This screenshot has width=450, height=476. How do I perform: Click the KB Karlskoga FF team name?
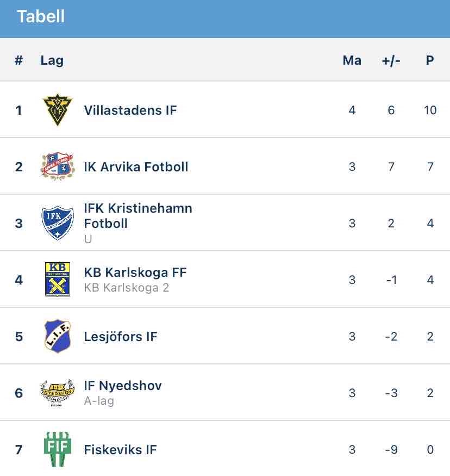[135, 273]
